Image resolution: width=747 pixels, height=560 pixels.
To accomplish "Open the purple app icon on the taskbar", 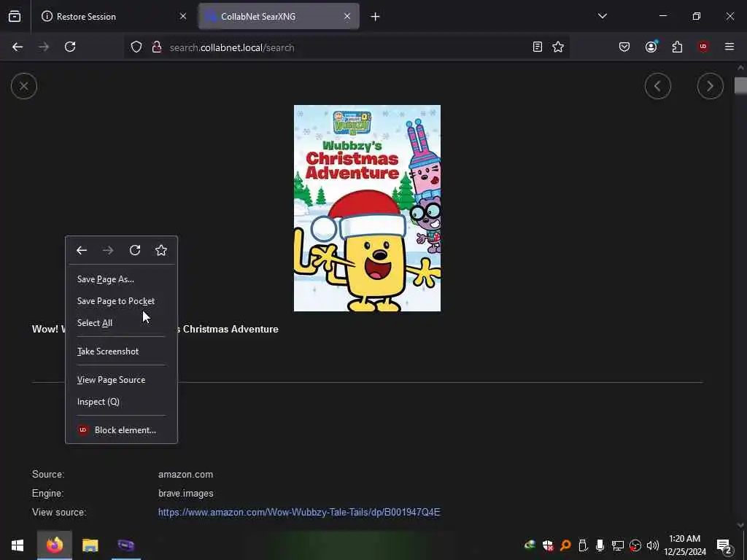I will [x=125, y=545].
